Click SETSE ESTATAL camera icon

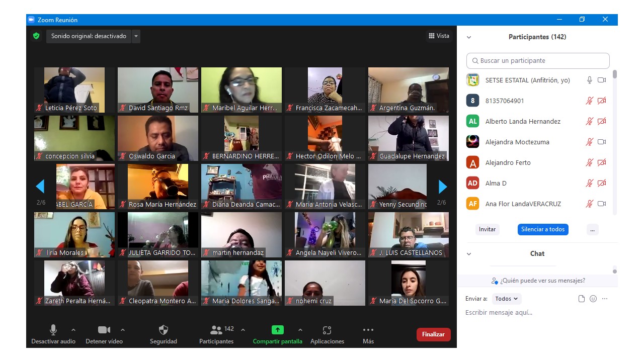(602, 80)
